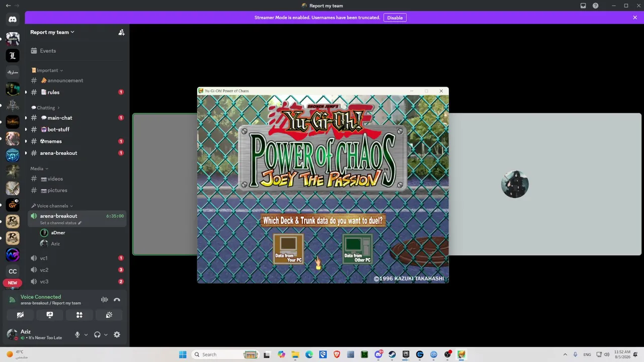Collapse the Media category
The image size is (644, 362).
39,168
